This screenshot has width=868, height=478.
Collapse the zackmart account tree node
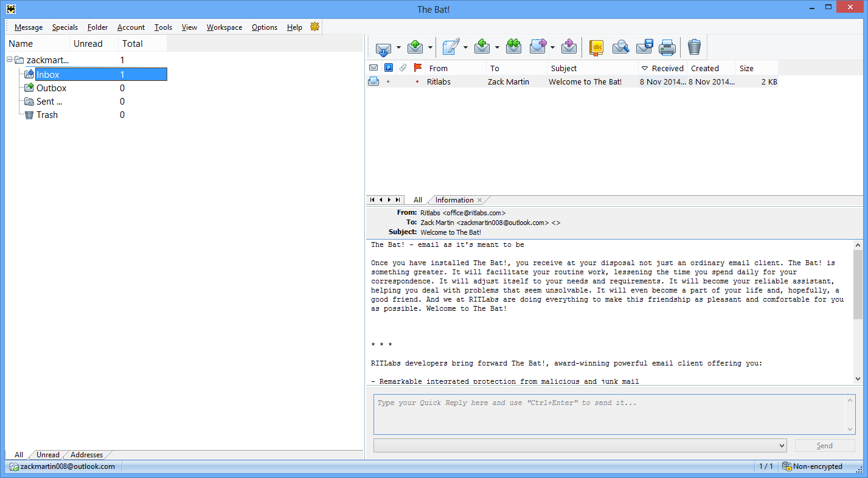click(x=10, y=60)
